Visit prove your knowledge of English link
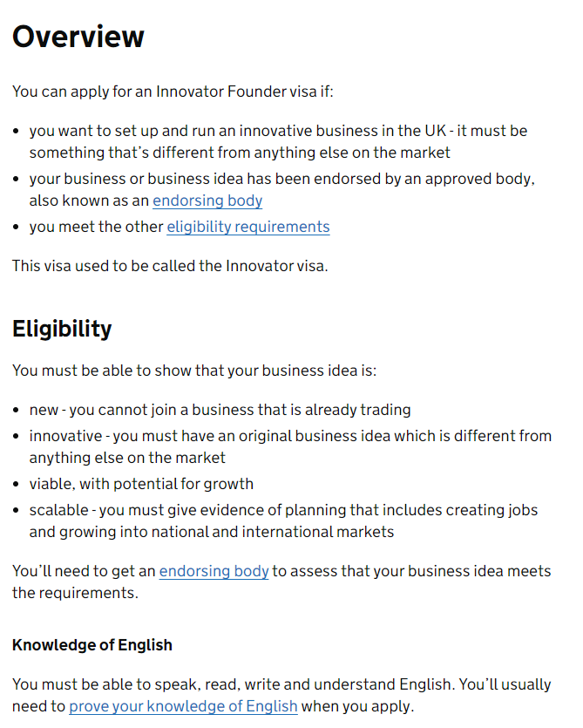Viewport: 583px width, 728px height. pos(183,706)
